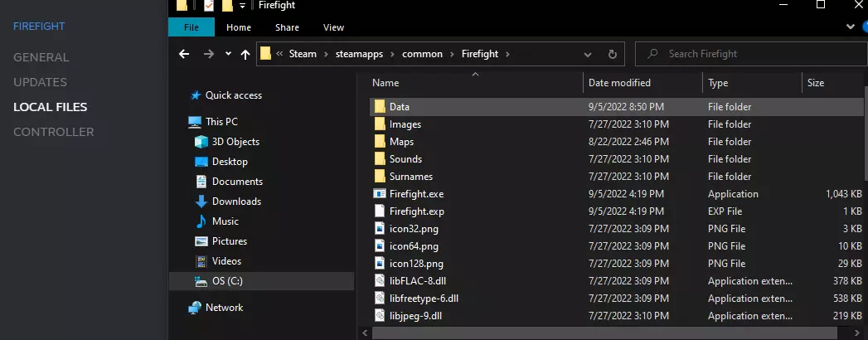Open the Data folder icon
The height and width of the screenshot is (340, 868).
coord(379,107)
